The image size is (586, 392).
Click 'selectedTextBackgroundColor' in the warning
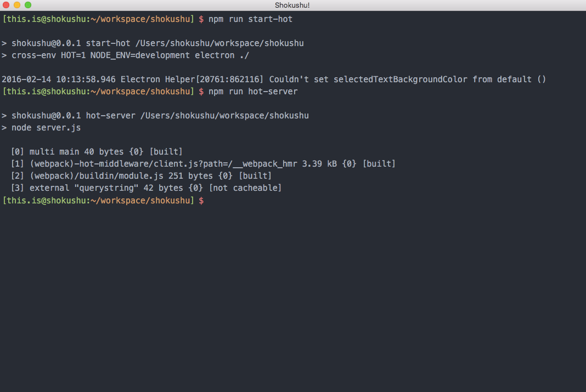point(400,79)
